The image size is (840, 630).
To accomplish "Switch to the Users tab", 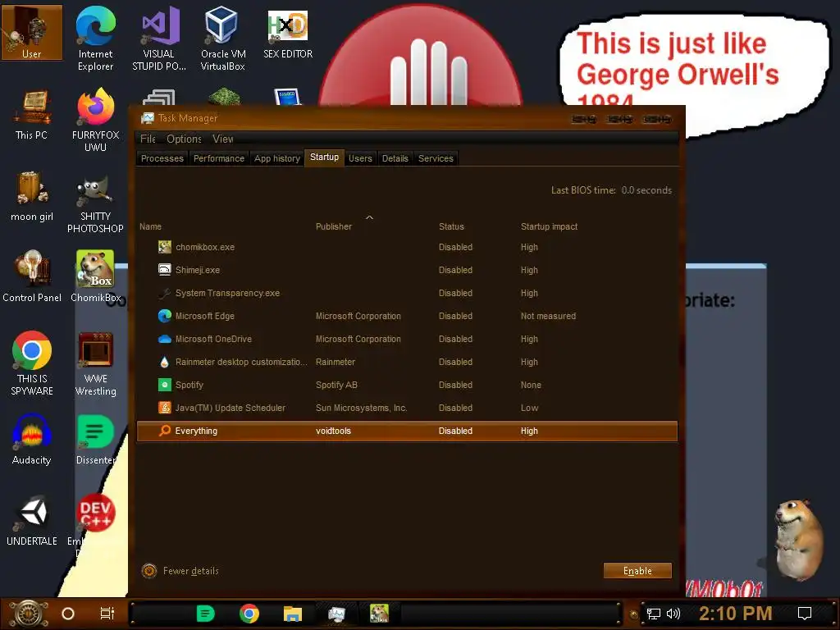I will pos(360,158).
